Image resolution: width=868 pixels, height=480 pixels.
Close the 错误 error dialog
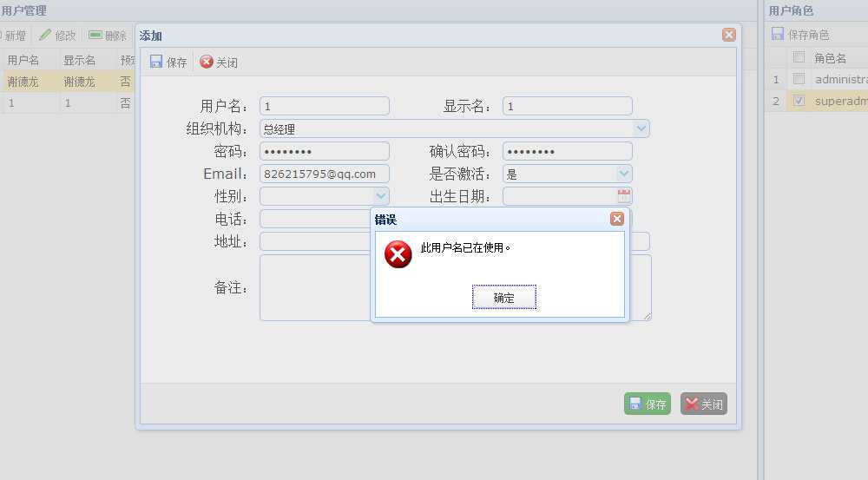click(x=617, y=220)
